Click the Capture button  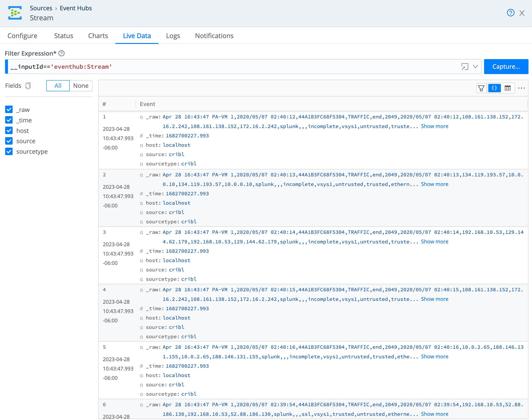click(x=506, y=66)
